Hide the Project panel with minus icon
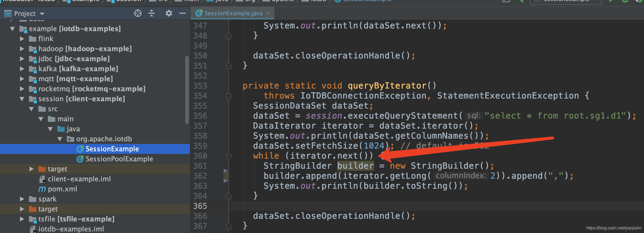 tap(183, 13)
